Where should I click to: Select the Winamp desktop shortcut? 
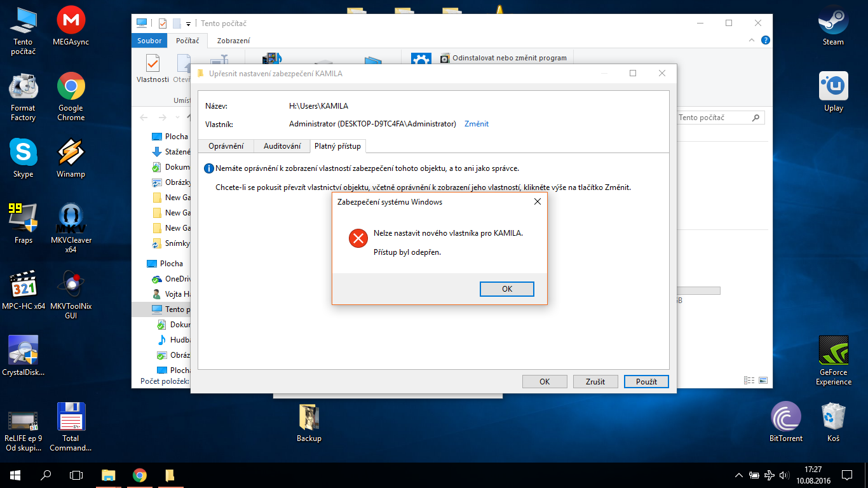(71, 159)
